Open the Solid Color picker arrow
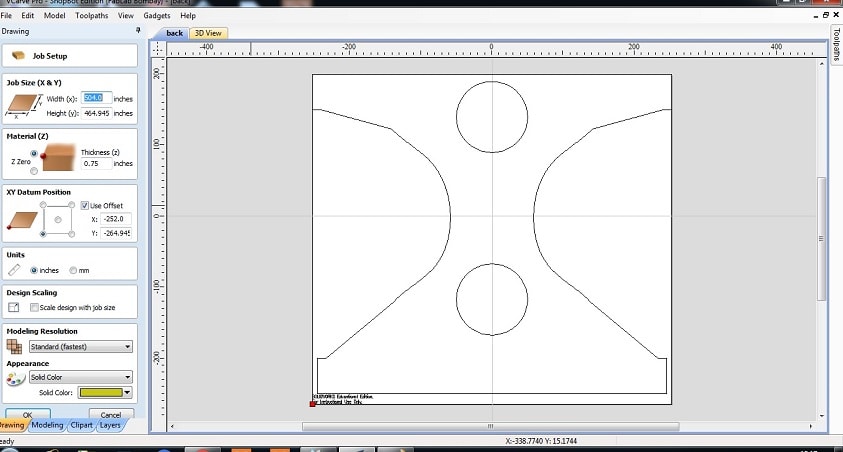This screenshot has height=452, width=843. 127,392
